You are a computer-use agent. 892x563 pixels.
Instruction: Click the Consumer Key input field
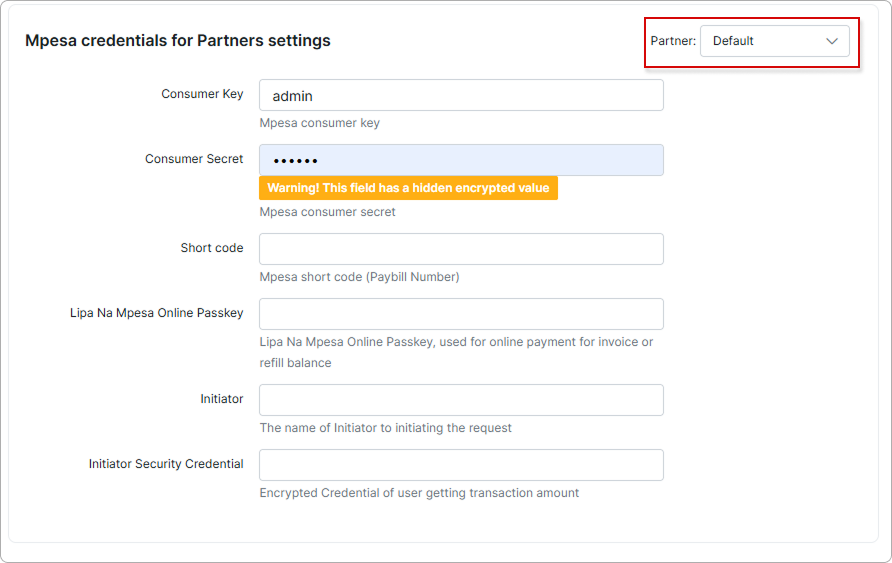461,95
